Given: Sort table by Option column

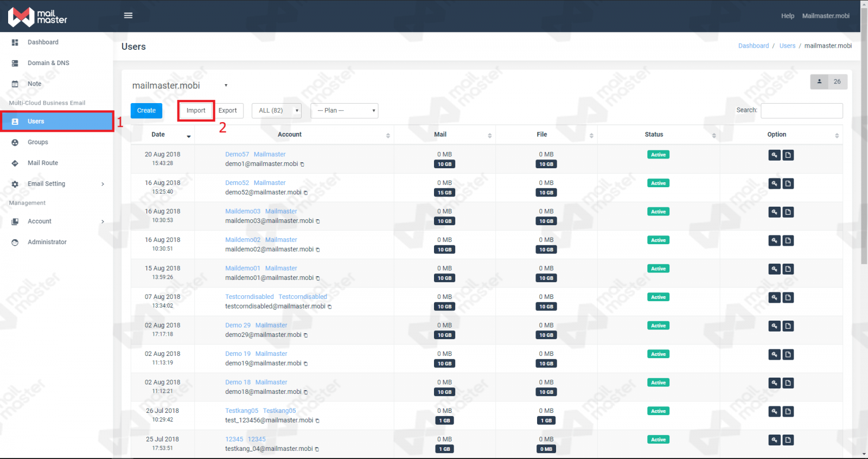Looking at the screenshot, I should click(781, 135).
